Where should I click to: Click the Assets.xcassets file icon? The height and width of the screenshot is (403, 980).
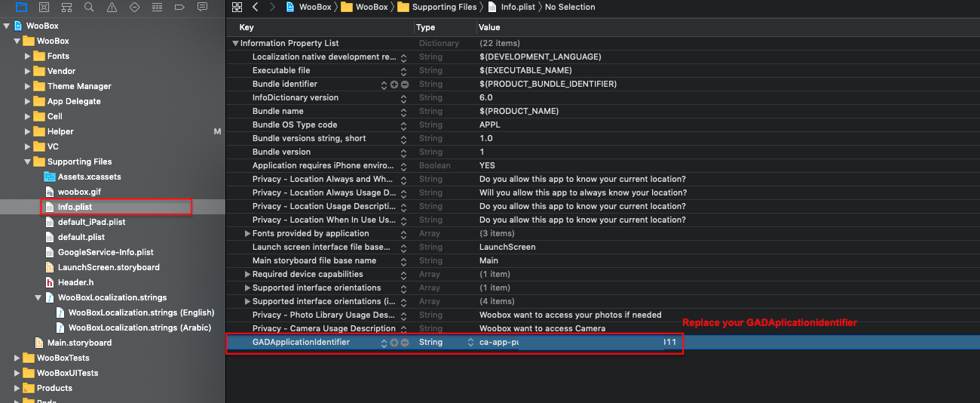coord(50,177)
